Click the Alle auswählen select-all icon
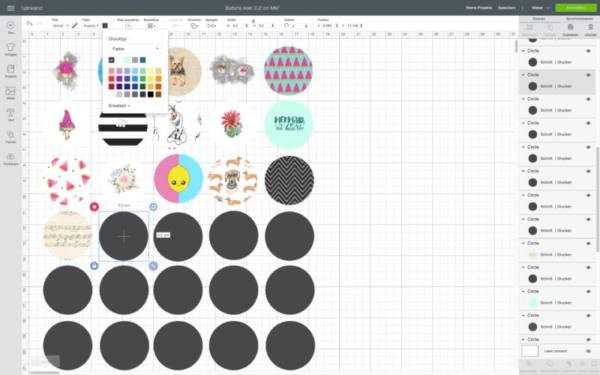The width and height of the screenshot is (600, 375). tap(129, 26)
